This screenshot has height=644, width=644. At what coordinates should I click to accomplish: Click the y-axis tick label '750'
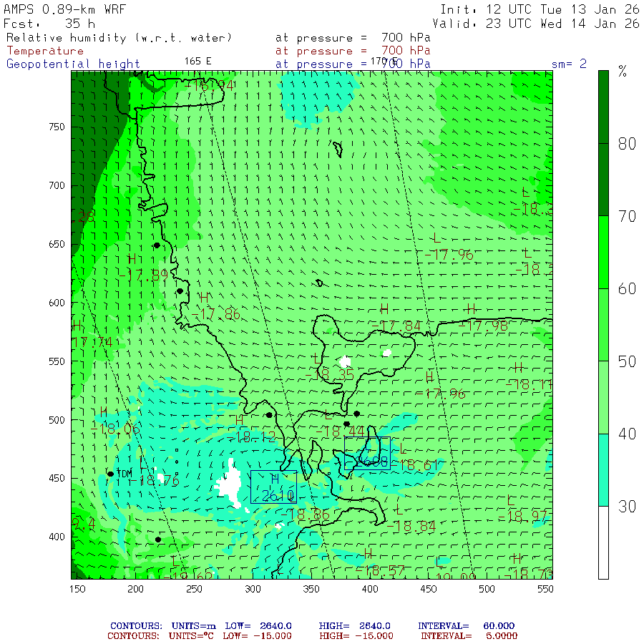point(57,127)
